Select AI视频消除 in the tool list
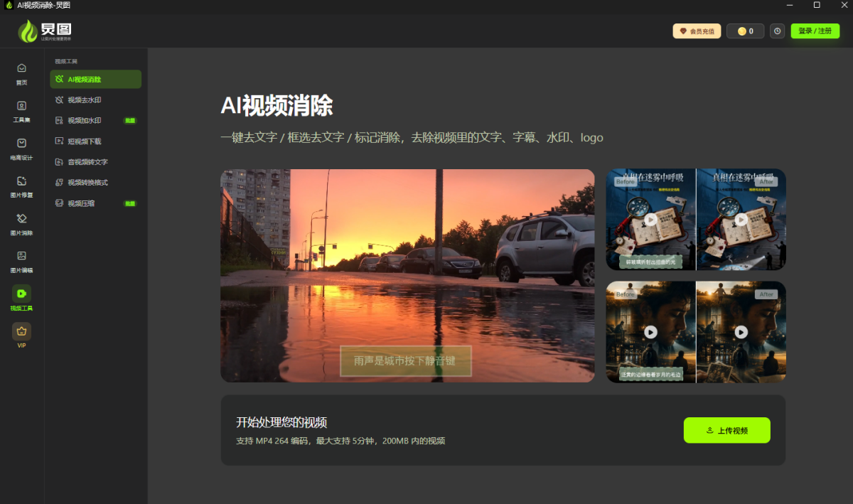Screen dimensions: 853x504 (95, 80)
